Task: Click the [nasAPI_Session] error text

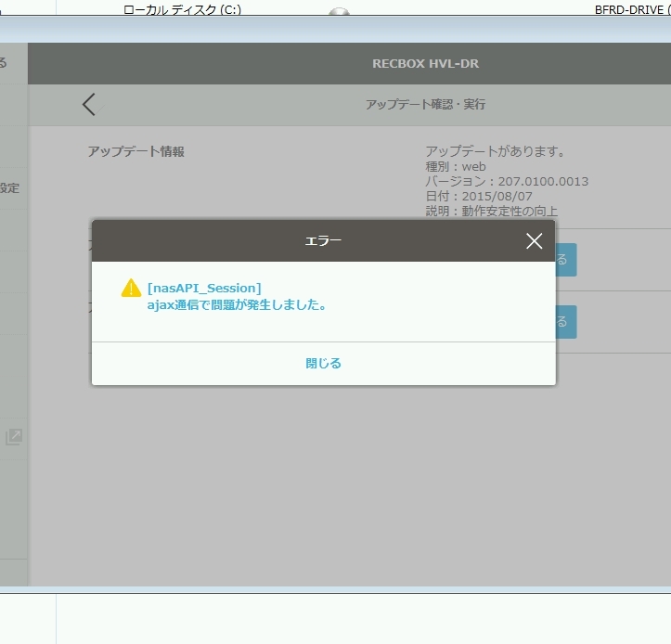Action: pos(204,288)
